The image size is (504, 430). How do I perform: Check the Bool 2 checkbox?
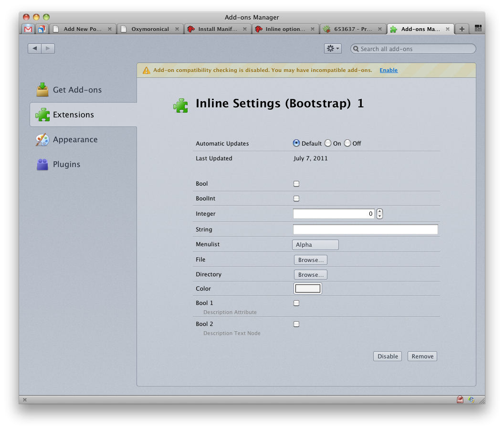point(296,324)
